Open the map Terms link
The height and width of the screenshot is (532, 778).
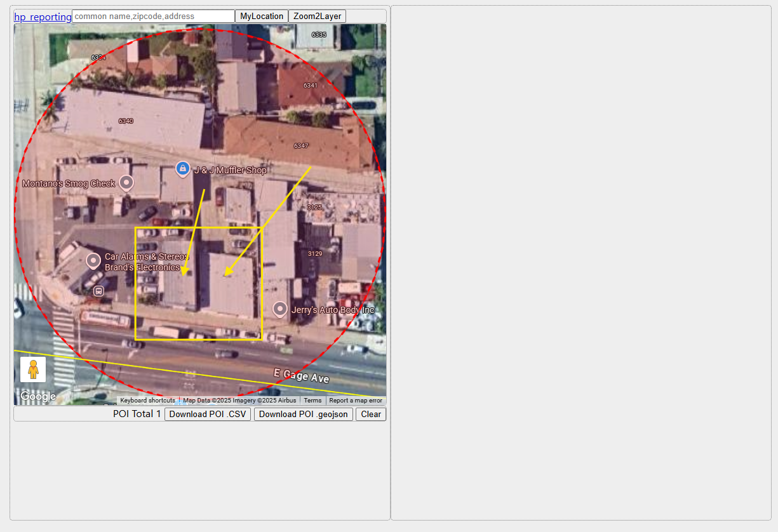point(312,401)
